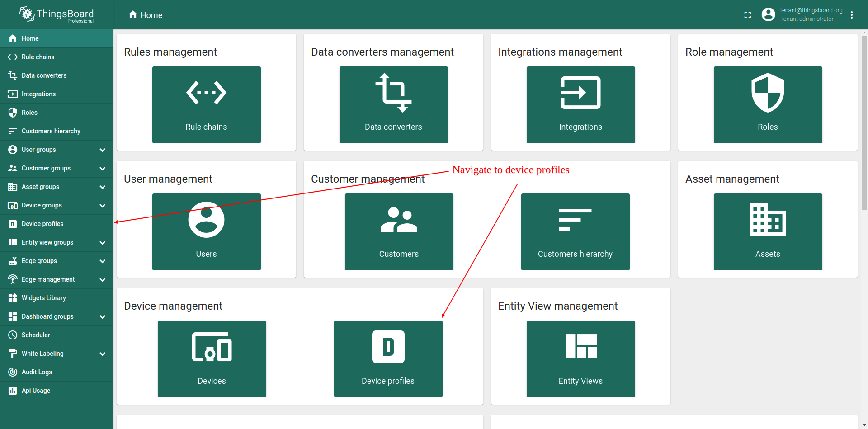
Task: Click the White Labeling sidebar icon
Action: click(x=13, y=354)
